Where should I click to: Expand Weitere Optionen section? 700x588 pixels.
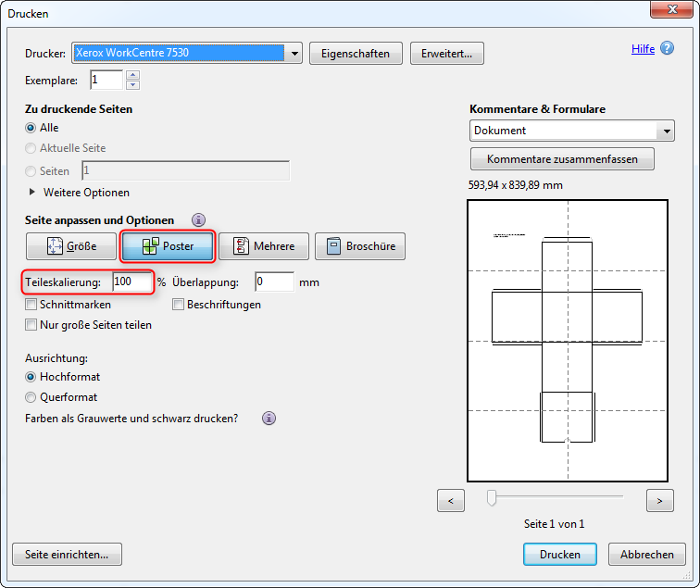tap(31, 192)
